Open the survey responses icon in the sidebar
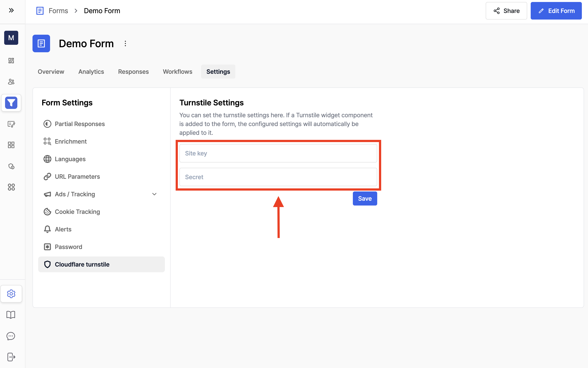 pyautogui.click(x=11, y=124)
